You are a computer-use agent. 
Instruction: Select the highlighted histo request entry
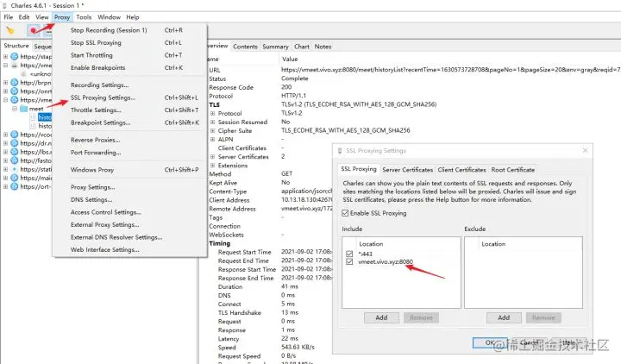point(45,117)
